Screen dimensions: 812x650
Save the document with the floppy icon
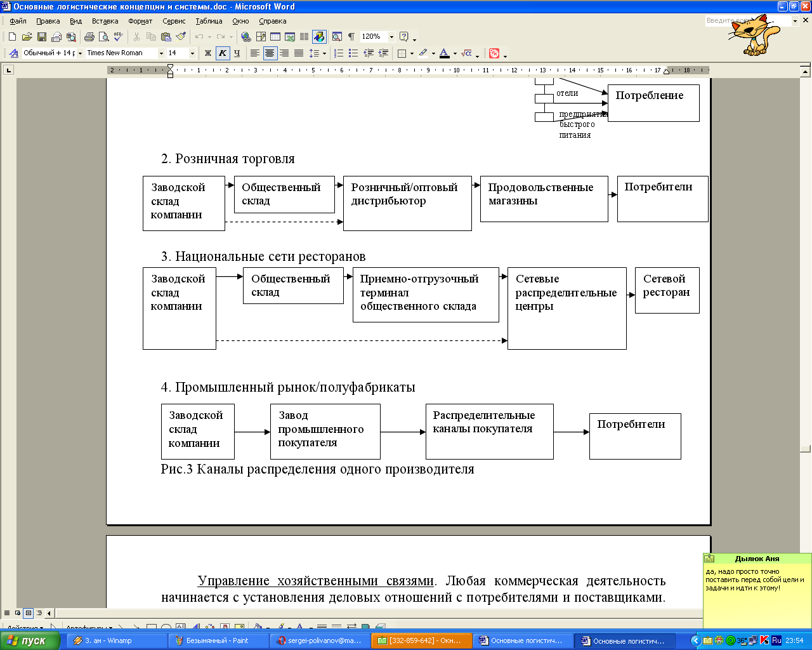tap(41, 37)
